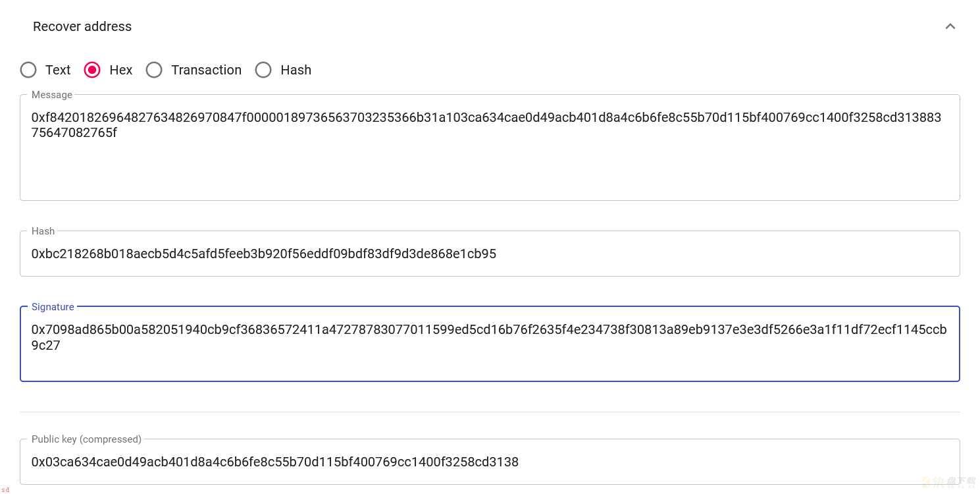Image resolution: width=980 pixels, height=494 pixels.
Task: Click the second line of signature "9c27"
Action: click(x=46, y=345)
